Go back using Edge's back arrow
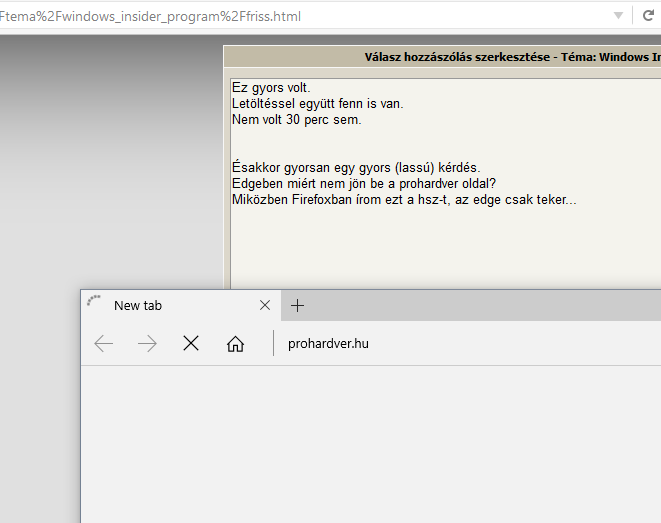This screenshot has height=523, width=661. coord(103,343)
